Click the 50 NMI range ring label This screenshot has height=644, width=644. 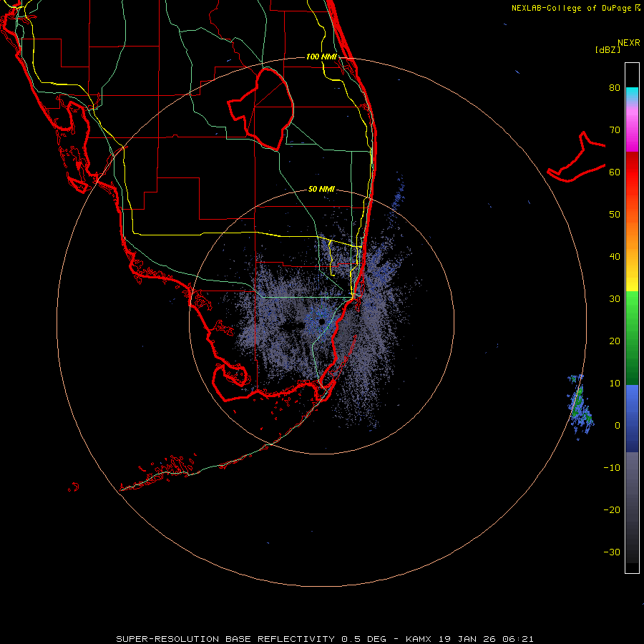(x=321, y=189)
